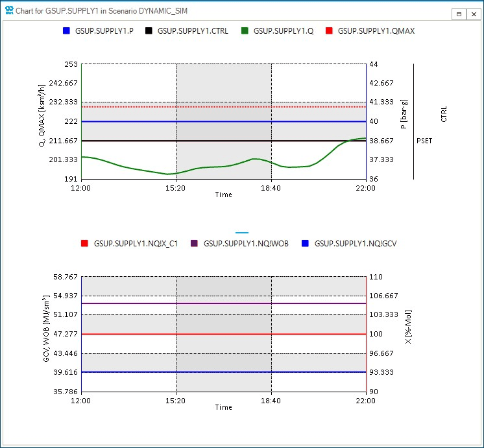Viewport: 484px width, 448px height.
Task: Close the GSUP.SUPPLY1 chart window
Action: [x=474, y=14]
